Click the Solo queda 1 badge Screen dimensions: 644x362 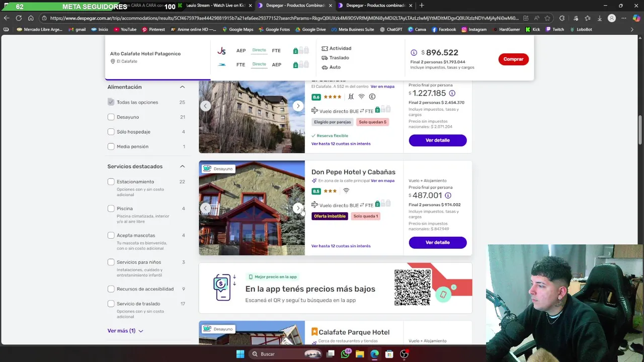[366, 216]
